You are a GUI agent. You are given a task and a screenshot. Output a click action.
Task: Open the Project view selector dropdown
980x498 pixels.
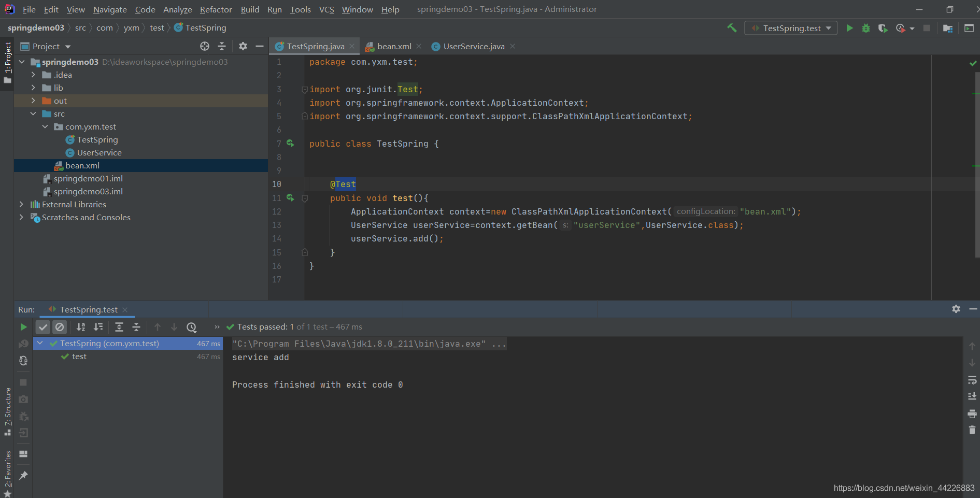click(x=46, y=46)
